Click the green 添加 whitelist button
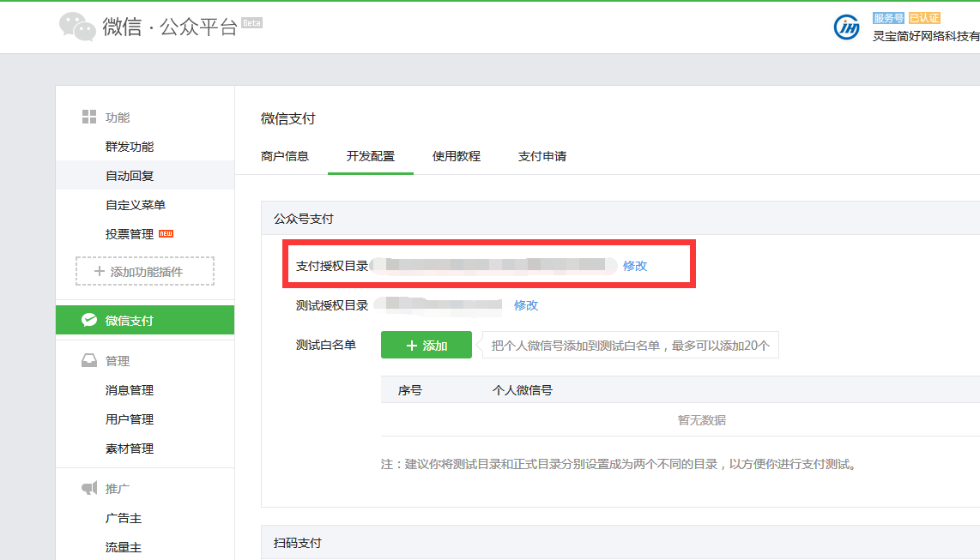980x560 pixels. coord(426,345)
